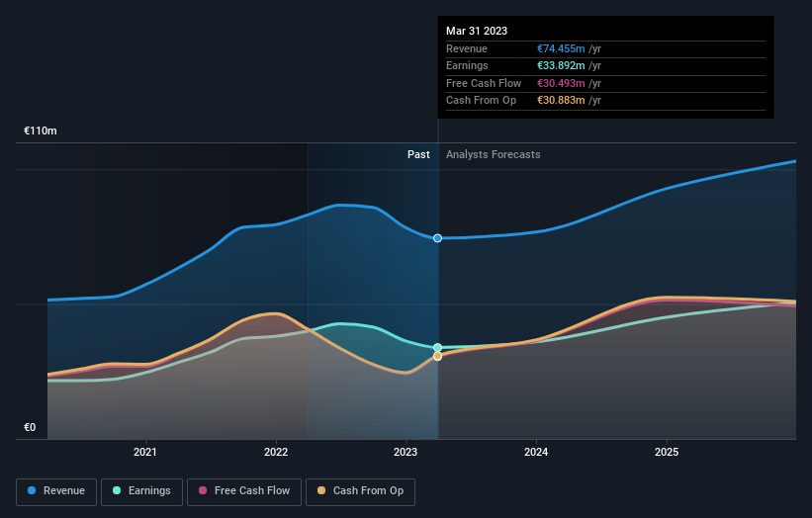Click the 2022 x-axis year label
Image resolution: width=812 pixels, height=518 pixels.
coord(276,452)
